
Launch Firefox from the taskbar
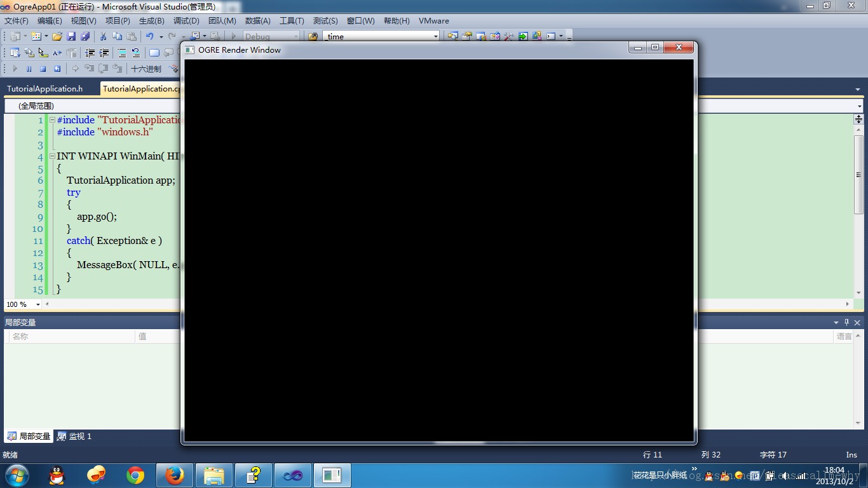[174, 475]
